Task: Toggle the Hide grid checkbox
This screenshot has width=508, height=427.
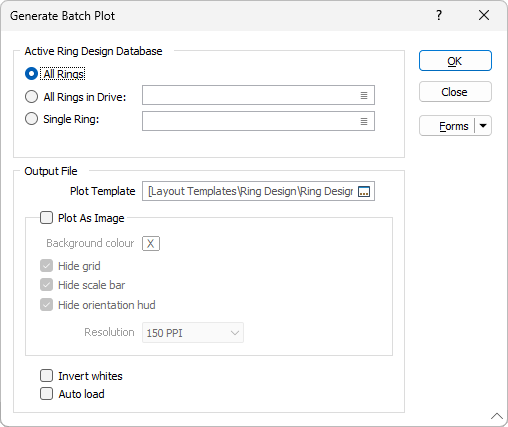Action: point(46,266)
